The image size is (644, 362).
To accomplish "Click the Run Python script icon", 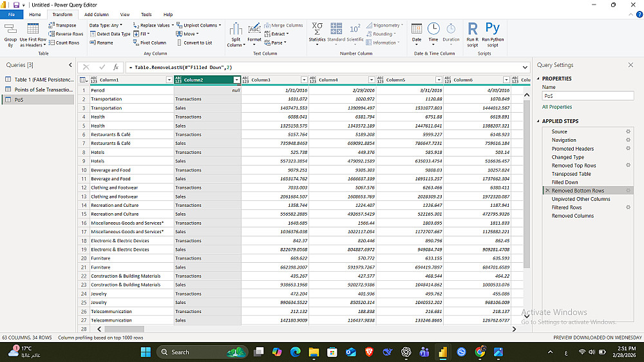I will coord(493,29).
